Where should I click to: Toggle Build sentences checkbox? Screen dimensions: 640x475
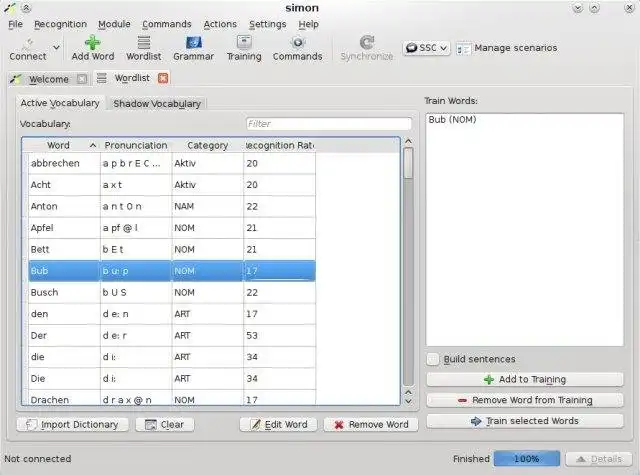(433, 359)
